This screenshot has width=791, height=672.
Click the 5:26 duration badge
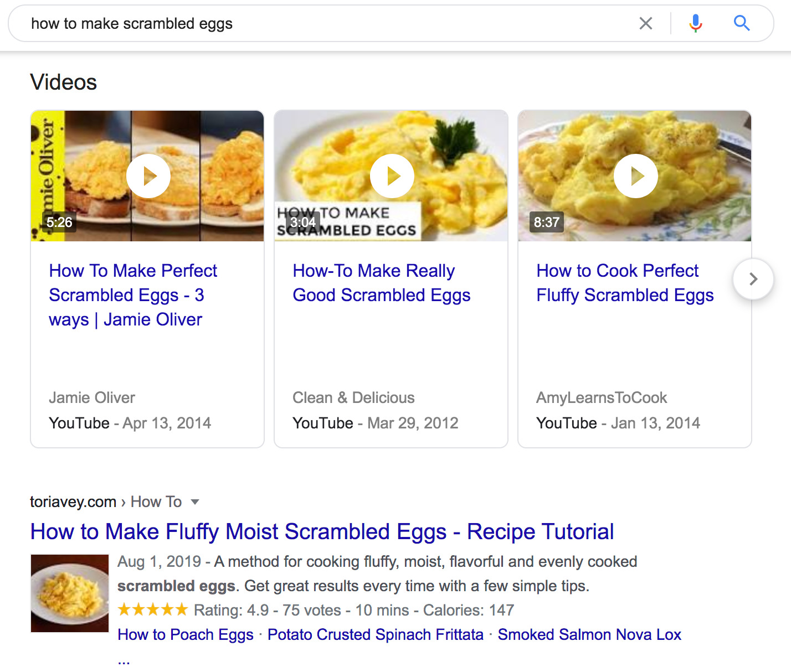pyautogui.click(x=59, y=222)
